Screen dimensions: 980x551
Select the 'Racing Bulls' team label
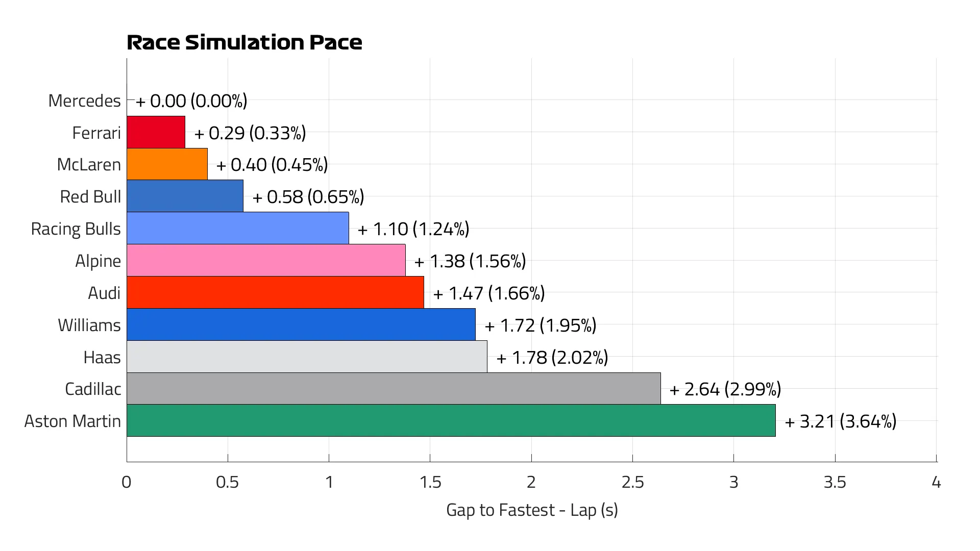click(x=76, y=229)
